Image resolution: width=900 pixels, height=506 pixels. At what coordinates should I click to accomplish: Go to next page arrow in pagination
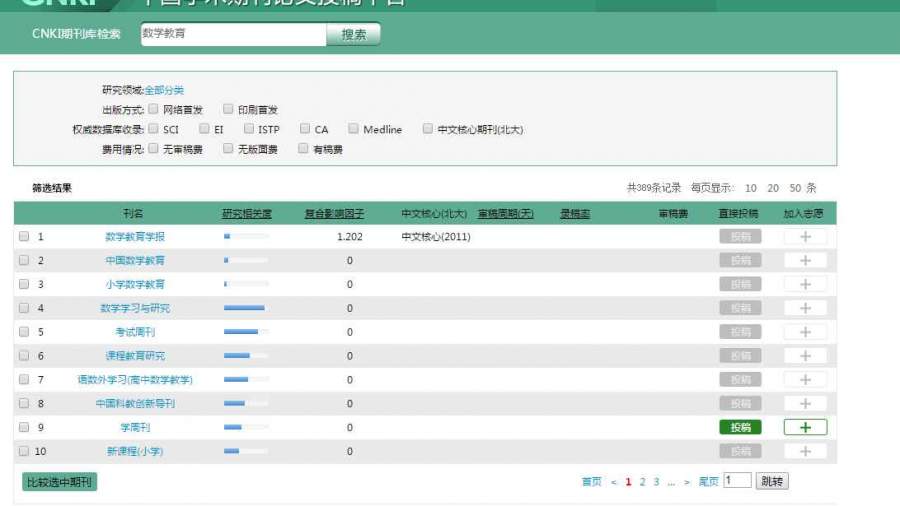pos(687,482)
